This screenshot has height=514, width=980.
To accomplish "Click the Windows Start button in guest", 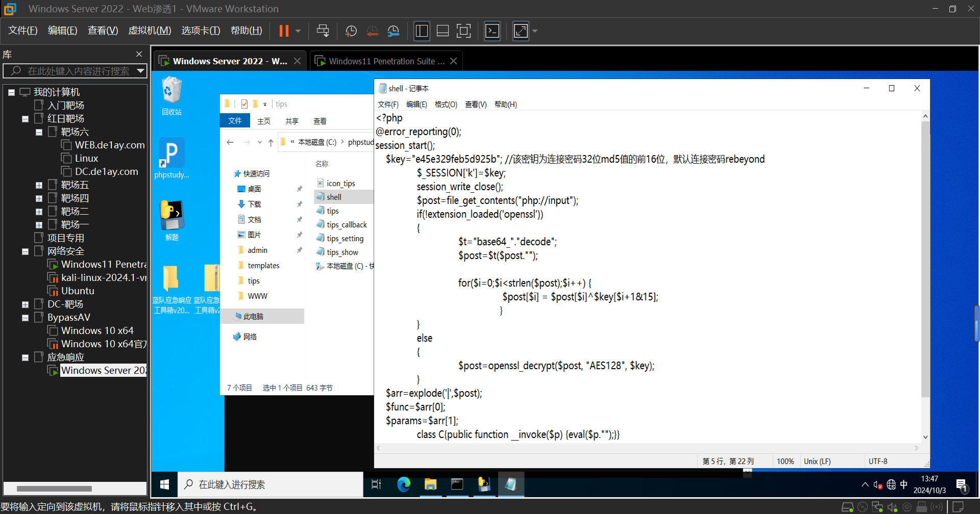I will pos(164,484).
